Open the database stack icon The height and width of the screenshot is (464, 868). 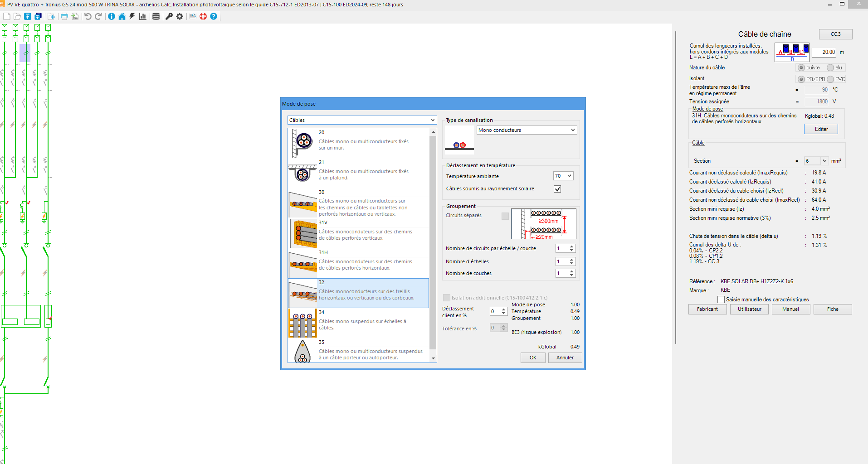click(156, 16)
